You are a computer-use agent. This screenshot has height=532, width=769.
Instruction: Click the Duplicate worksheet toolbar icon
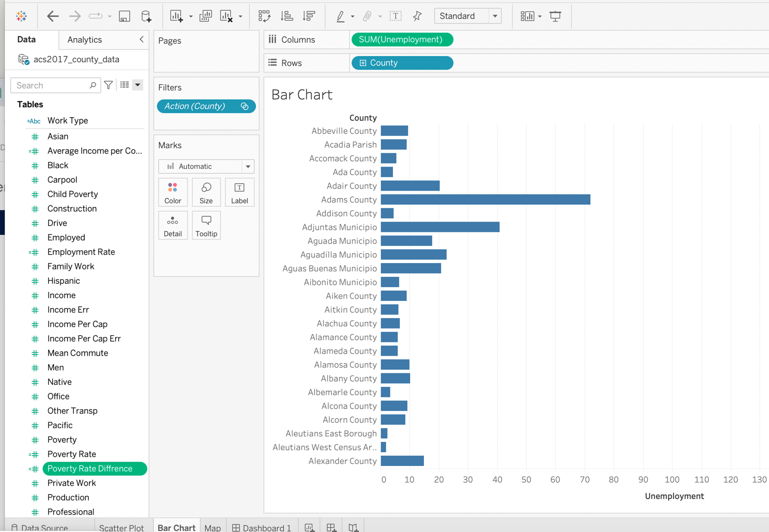pyautogui.click(x=206, y=16)
